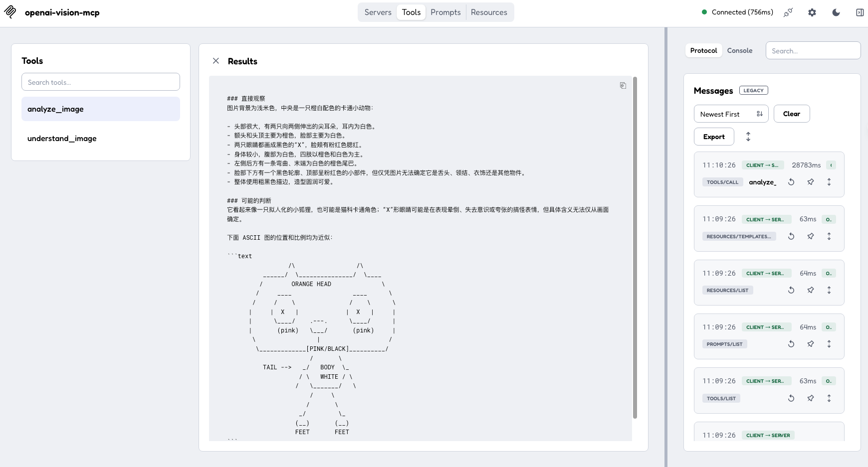This screenshot has height=467, width=868.
Task: Expand the tools/list message
Action: click(829, 398)
